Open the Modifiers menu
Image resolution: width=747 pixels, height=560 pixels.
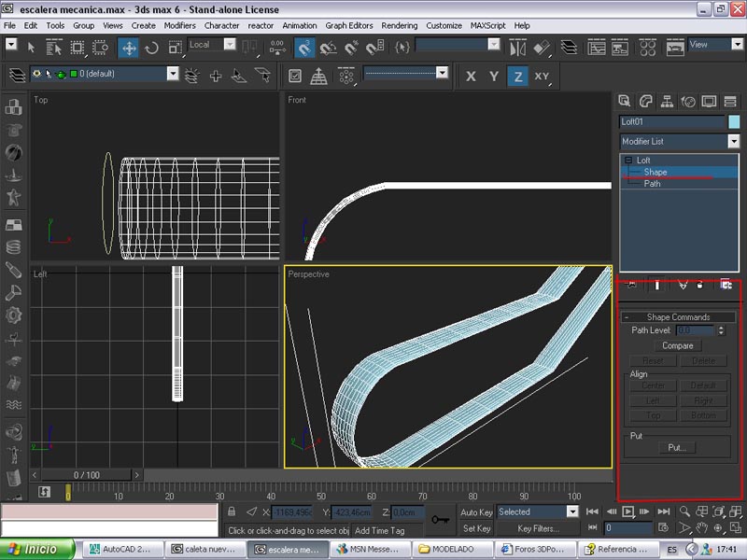pos(179,25)
